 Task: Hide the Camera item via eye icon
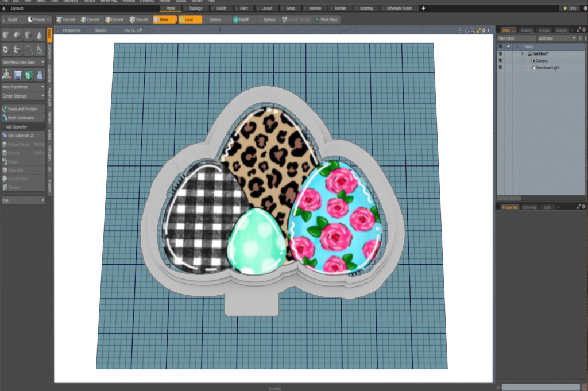(500, 60)
